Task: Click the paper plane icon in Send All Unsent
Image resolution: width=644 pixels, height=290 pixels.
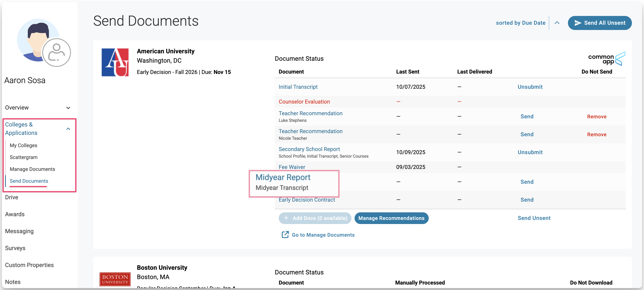Action: [578, 23]
